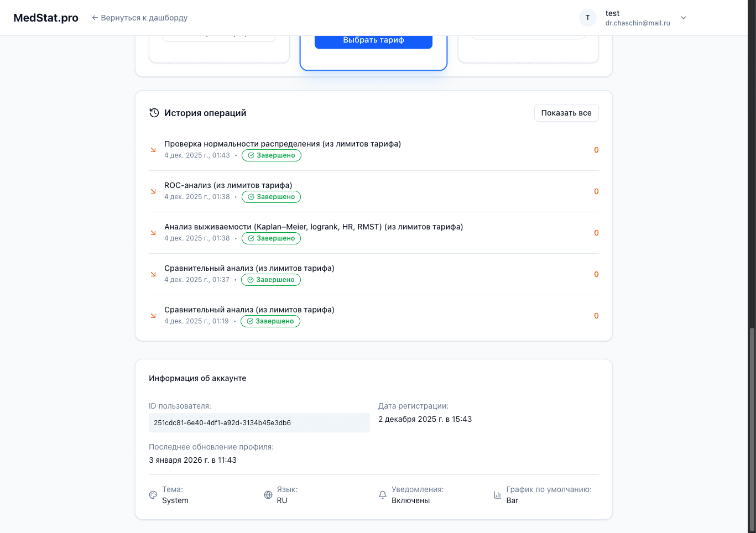Screen dimensions: 756x533
Task: Click profile update date 3 января 2026 г.
Action: pos(192,460)
